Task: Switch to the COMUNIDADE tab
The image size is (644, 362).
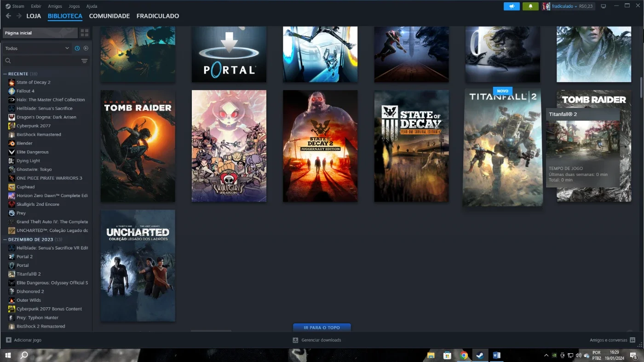Action: coord(109,16)
